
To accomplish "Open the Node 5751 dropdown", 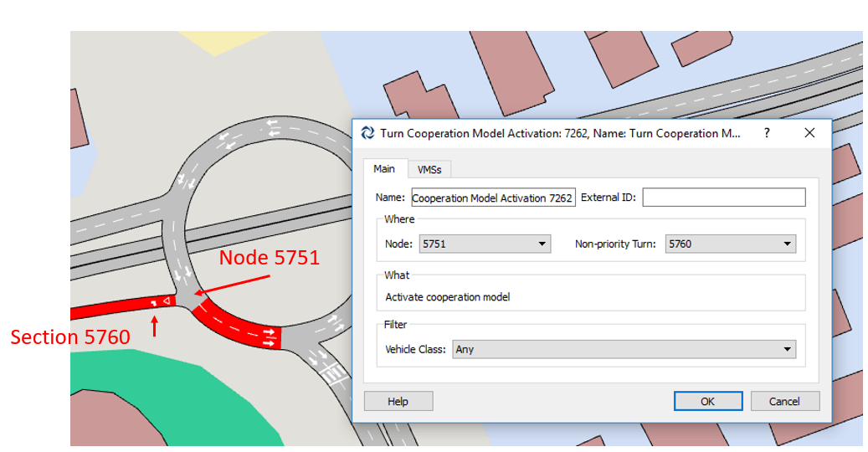I will [x=485, y=244].
